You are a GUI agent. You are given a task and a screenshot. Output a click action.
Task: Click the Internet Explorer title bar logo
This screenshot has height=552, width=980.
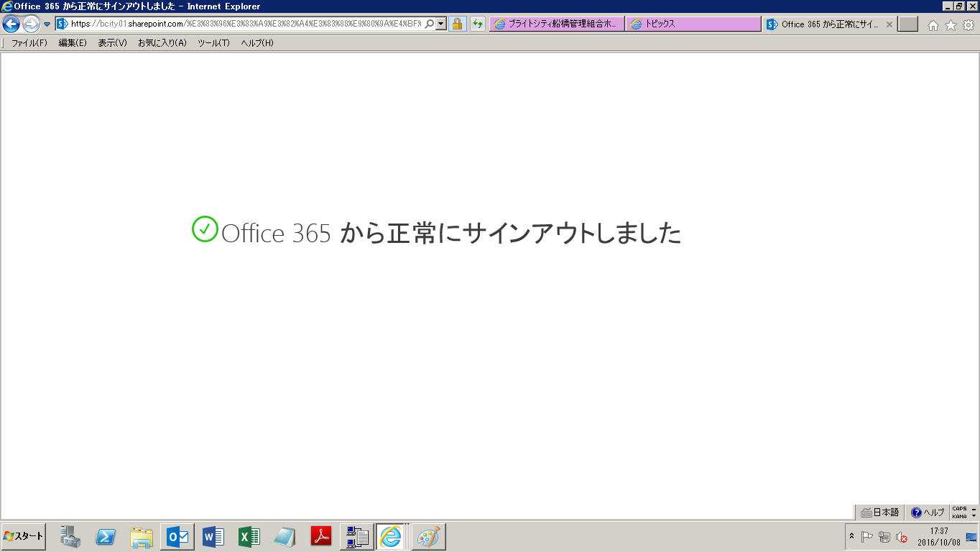7,6
